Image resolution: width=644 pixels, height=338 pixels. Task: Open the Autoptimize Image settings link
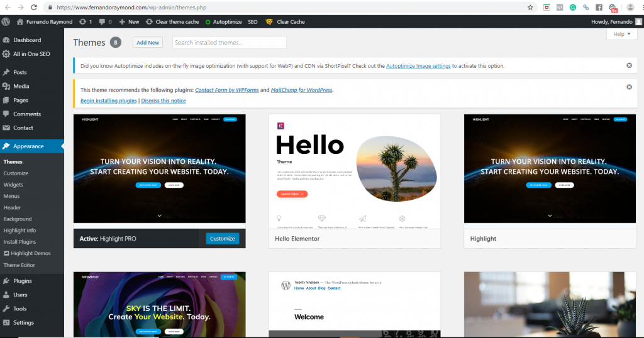[418, 65]
